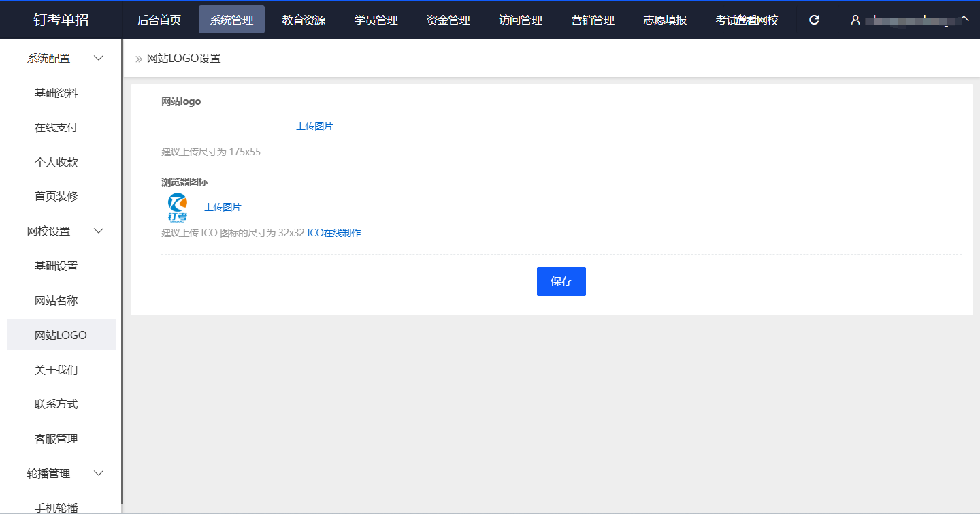This screenshot has height=514, width=980.
Task: Switch to 教育资源 in the navigation bar
Action: (x=304, y=20)
